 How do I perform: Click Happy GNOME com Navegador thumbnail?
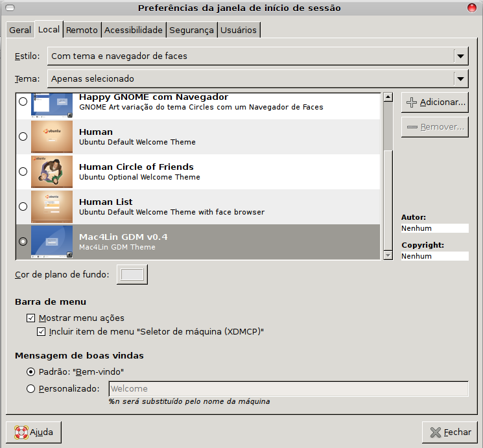pos(52,106)
